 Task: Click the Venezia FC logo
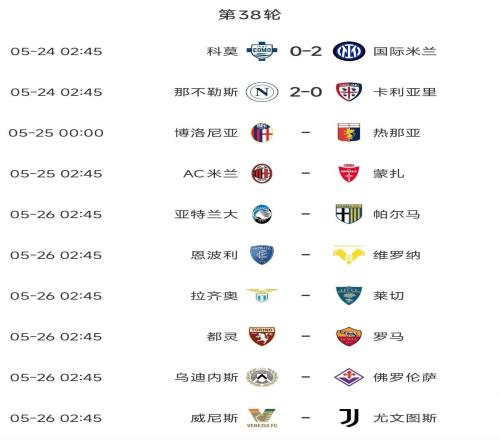point(262,418)
